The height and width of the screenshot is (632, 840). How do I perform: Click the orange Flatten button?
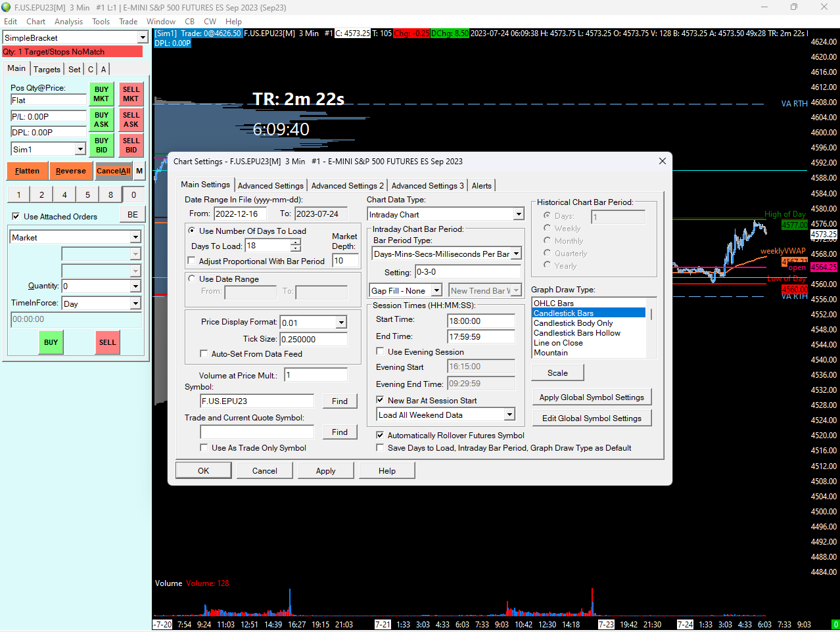click(27, 171)
